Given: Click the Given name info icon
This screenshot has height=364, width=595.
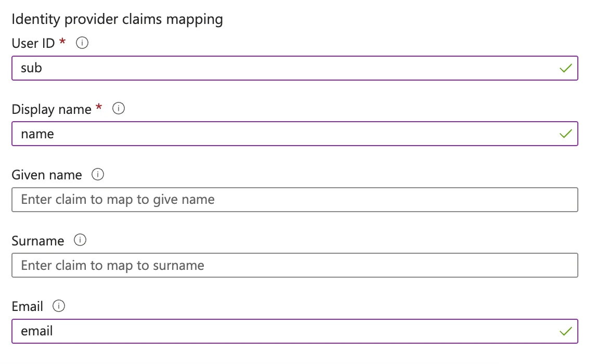Looking at the screenshot, I should point(98,175).
